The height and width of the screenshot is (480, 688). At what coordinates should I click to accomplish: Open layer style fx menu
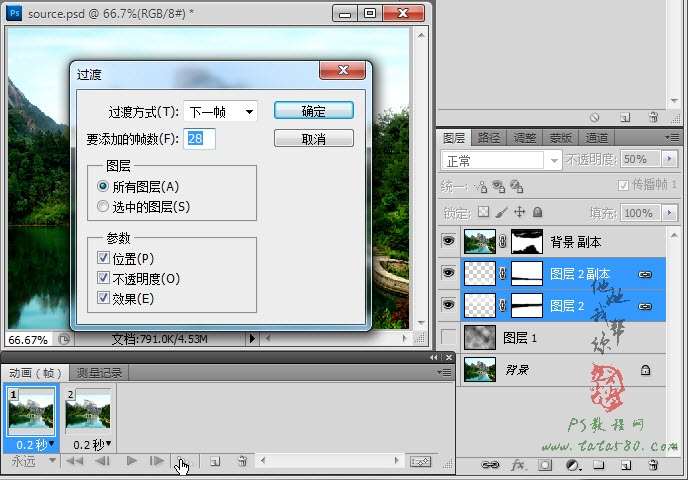click(518, 465)
